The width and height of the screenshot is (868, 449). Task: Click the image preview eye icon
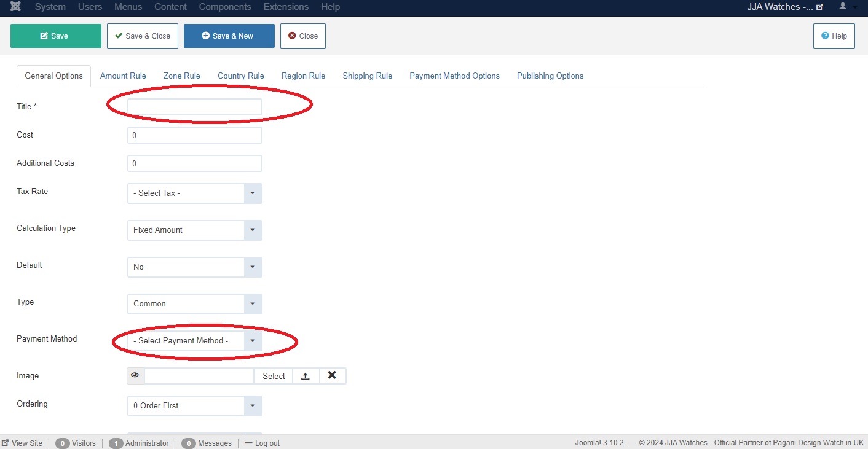135,376
